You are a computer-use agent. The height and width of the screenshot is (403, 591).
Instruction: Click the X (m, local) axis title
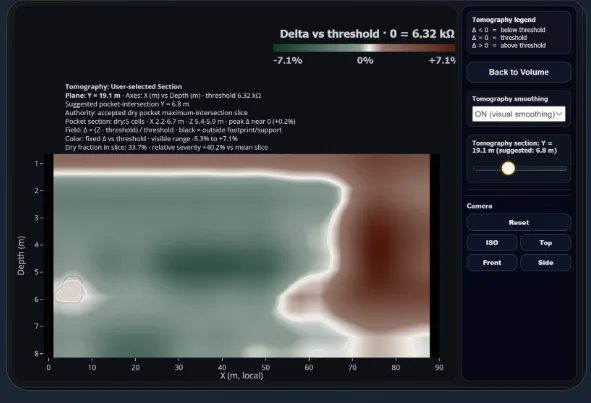[242, 375]
